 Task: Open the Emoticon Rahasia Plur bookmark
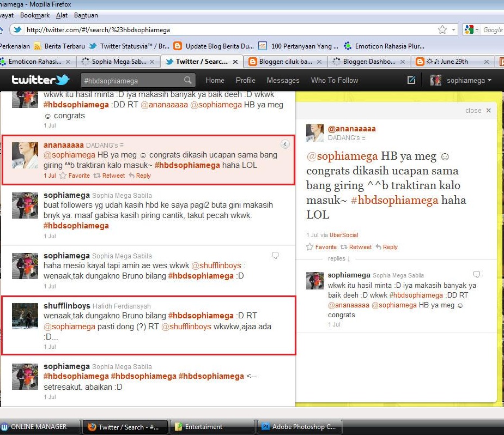click(x=384, y=46)
